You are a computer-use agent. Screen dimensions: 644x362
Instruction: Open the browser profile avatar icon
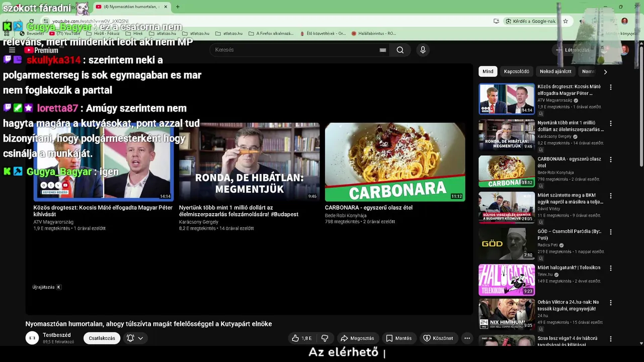pos(624,21)
